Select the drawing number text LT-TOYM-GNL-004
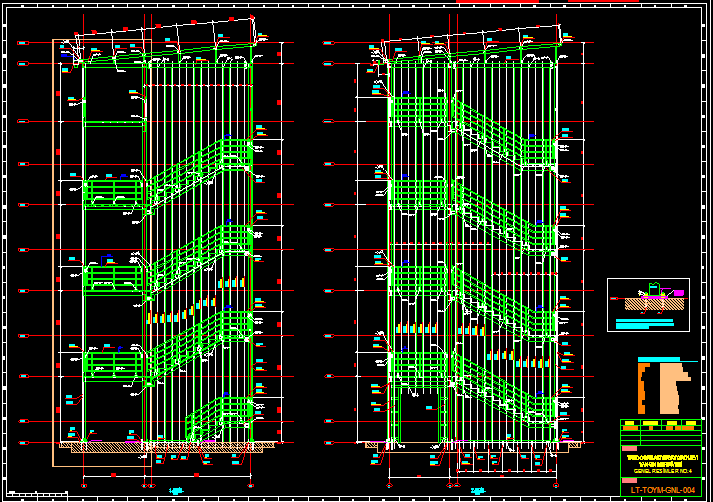This screenshot has height=502, width=713. click(663, 490)
